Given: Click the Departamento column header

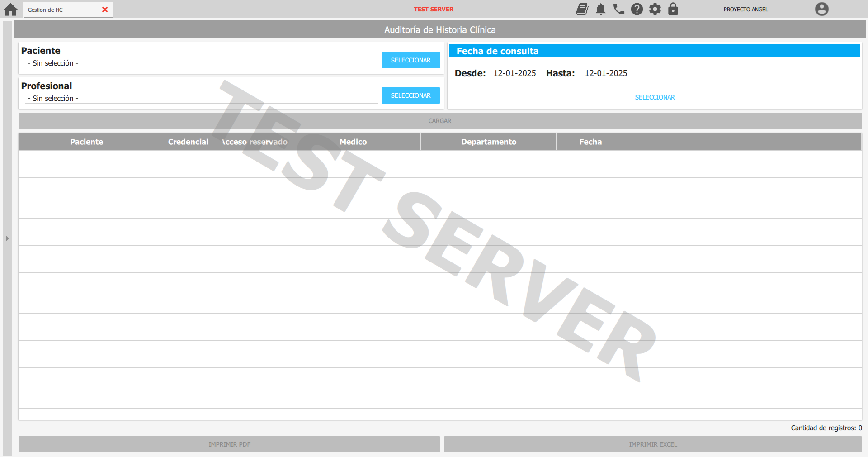Looking at the screenshot, I should click(x=488, y=142).
